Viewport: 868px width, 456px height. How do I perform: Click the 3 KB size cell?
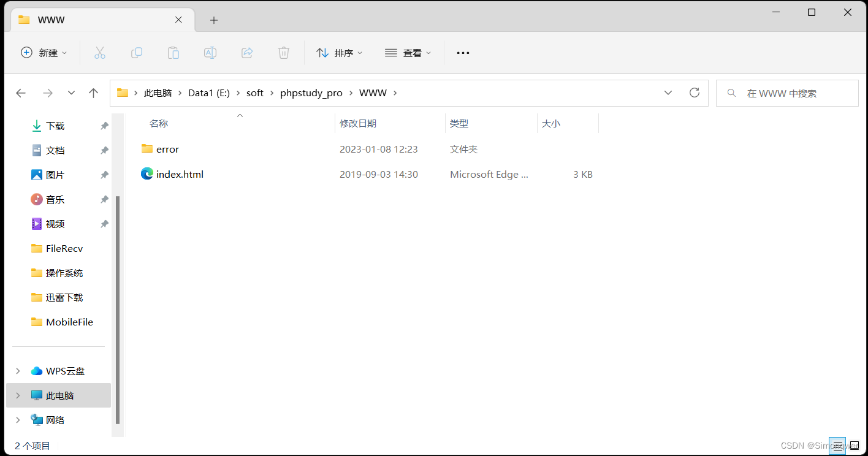click(583, 174)
